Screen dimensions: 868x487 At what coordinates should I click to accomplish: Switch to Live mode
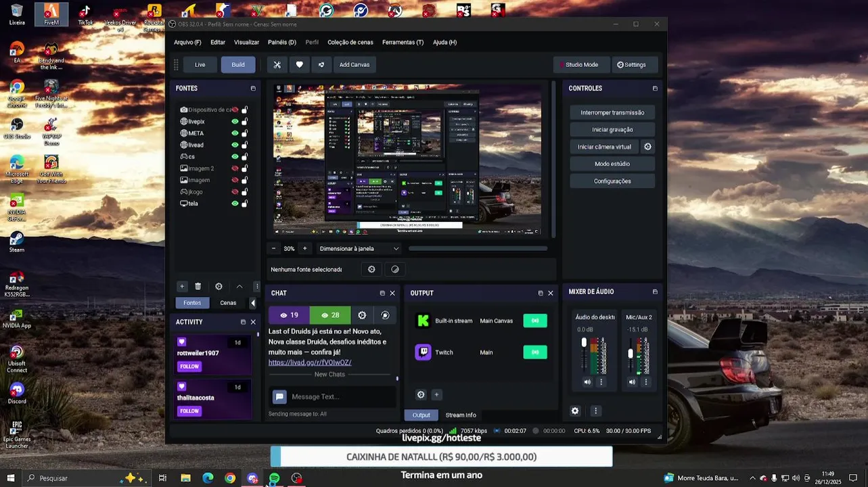(x=200, y=65)
